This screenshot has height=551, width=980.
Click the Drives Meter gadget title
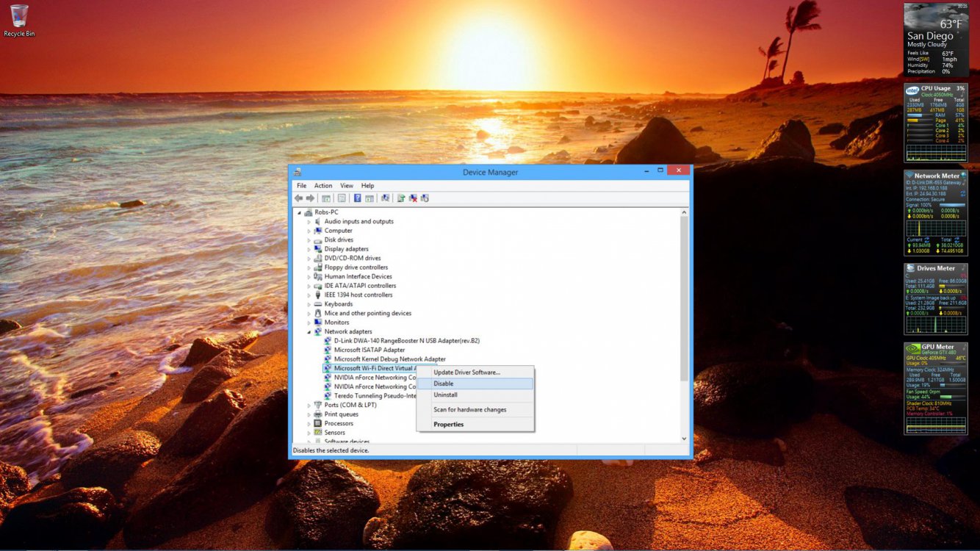tap(936, 268)
